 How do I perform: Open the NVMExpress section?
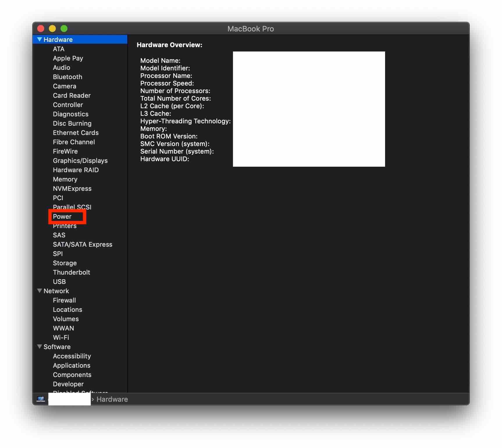72,189
